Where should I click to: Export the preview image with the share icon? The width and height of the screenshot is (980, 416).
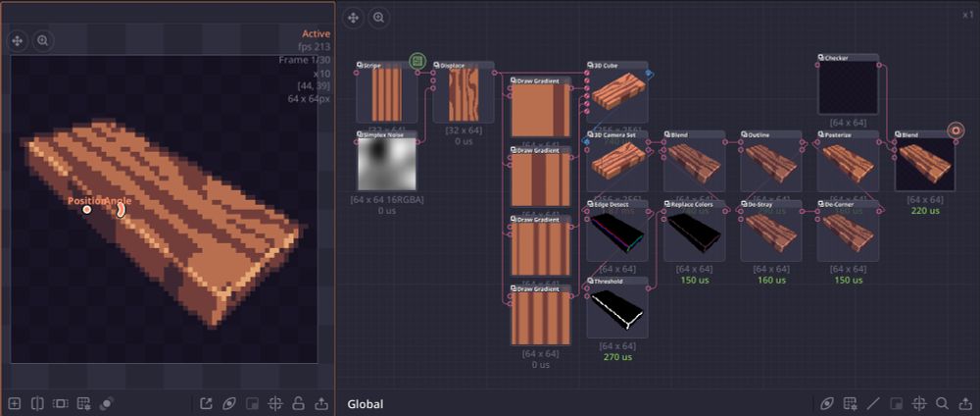point(321,403)
